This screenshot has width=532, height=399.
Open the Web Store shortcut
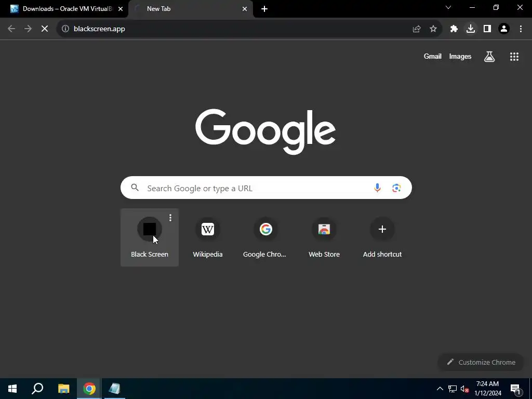pyautogui.click(x=324, y=237)
